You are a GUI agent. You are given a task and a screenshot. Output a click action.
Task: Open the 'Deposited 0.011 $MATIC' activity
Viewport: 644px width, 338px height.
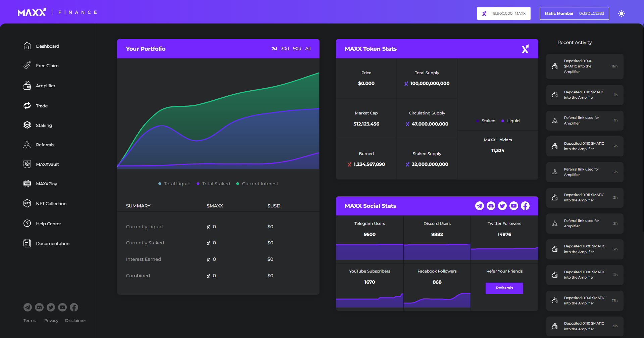(x=585, y=198)
